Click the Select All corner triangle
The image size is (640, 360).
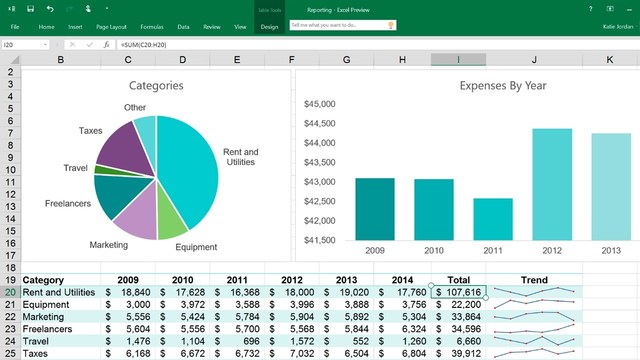[x=15, y=60]
